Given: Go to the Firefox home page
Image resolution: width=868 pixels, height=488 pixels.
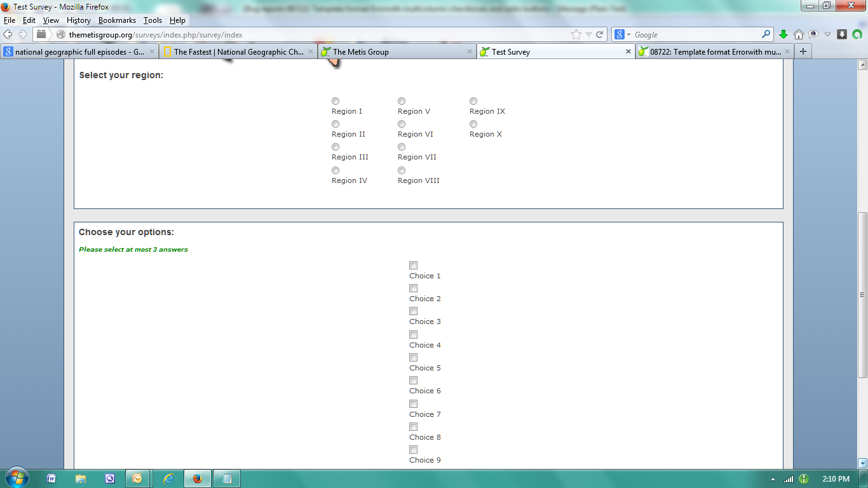Looking at the screenshot, I should (x=799, y=34).
